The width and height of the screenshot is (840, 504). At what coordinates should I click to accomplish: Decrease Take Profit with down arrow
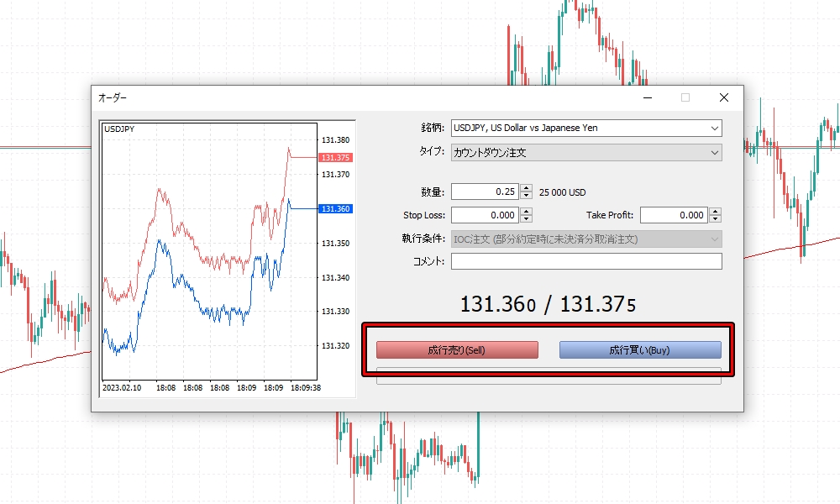[x=715, y=219]
